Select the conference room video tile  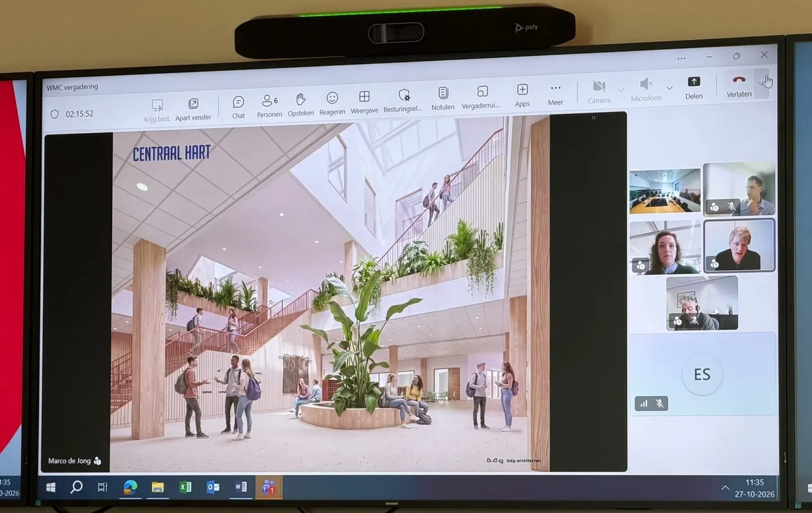tap(664, 191)
